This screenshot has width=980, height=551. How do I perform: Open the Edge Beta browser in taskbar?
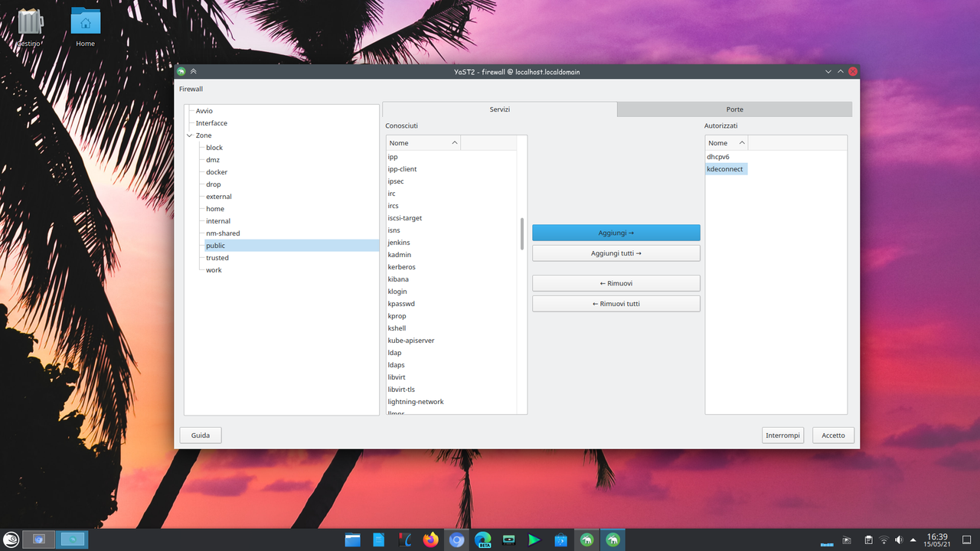click(482, 540)
